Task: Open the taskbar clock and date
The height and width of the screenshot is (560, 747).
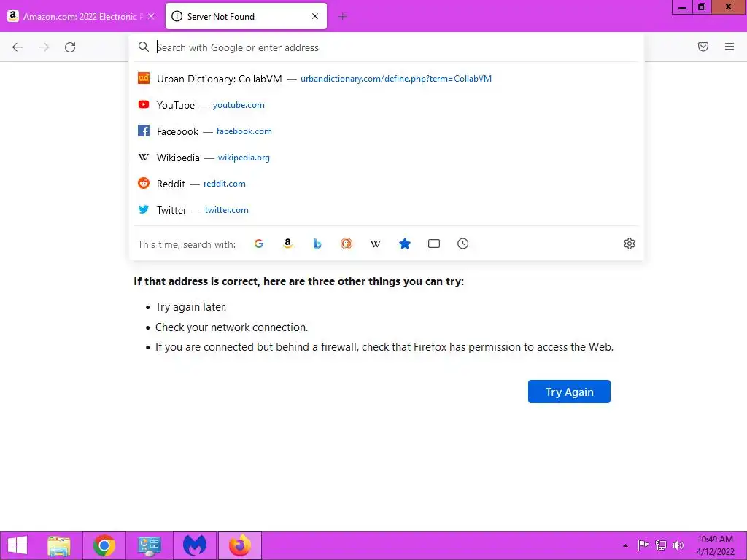Action: tap(715, 545)
